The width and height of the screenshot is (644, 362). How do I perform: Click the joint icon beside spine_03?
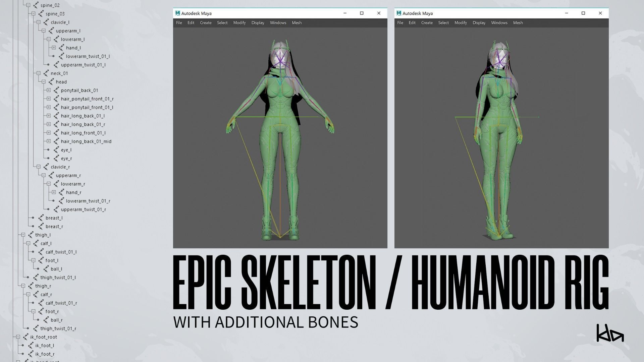click(41, 14)
